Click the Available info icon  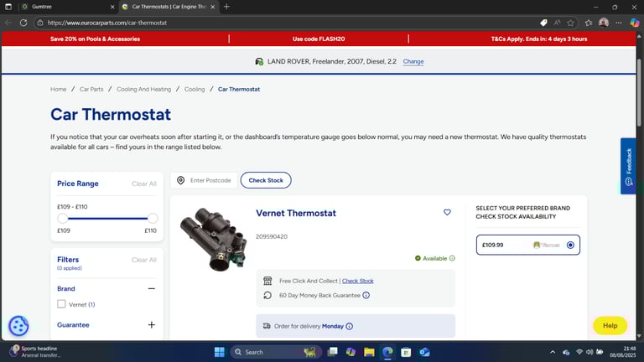[x=452, y=258]
